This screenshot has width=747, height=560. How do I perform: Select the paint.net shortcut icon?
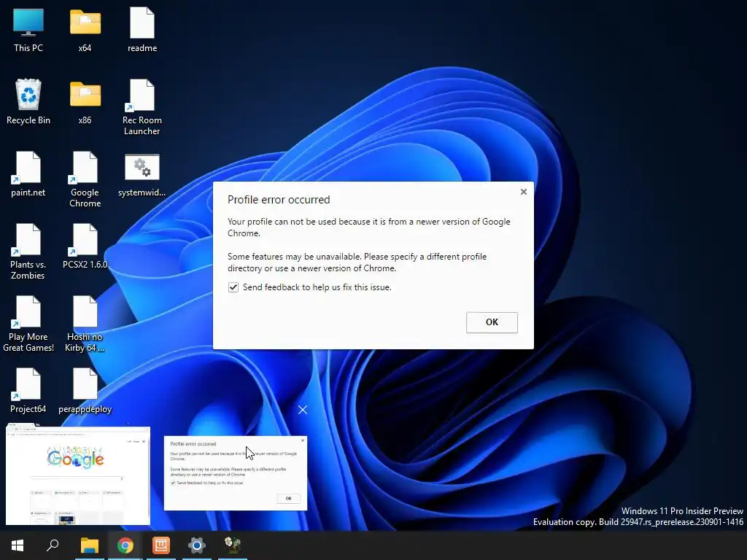pos(28,174)
